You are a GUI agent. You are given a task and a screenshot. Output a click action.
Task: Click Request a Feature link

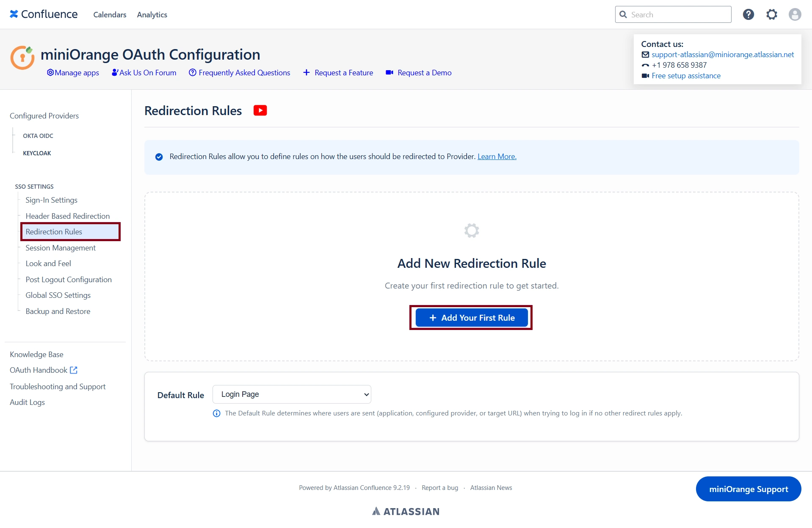(338, 73)
